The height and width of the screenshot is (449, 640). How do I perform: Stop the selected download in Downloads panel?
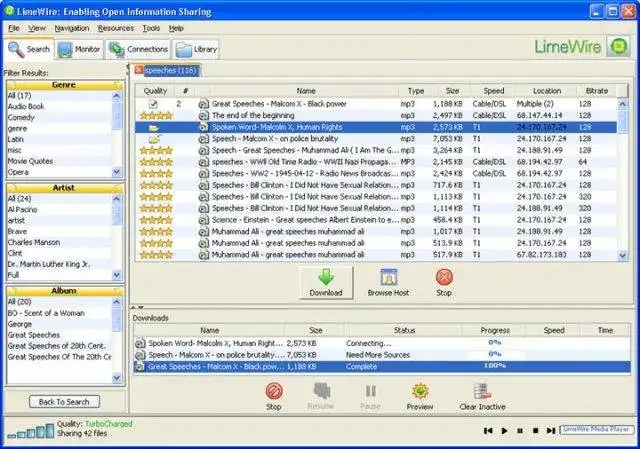(x=274, y=396)
